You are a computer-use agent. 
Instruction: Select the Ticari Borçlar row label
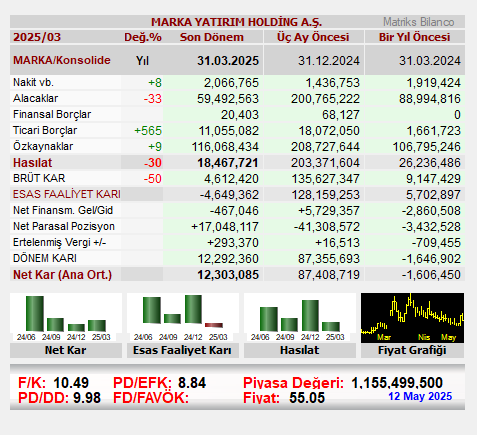(x=45, y=130)
